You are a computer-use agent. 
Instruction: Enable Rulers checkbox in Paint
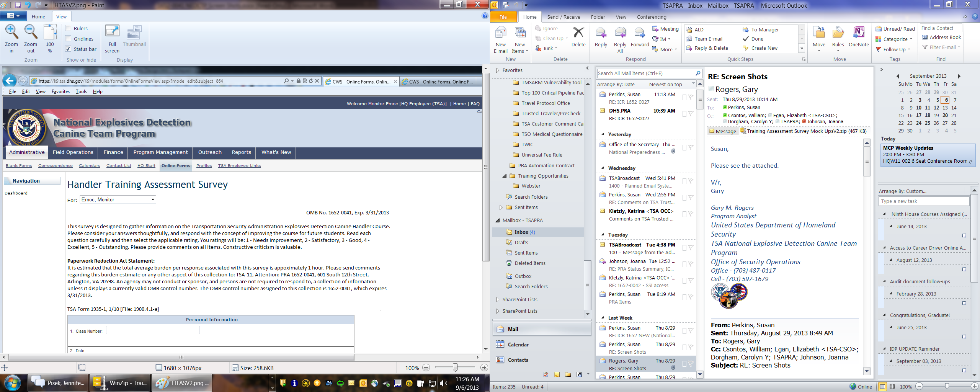click(x=69, y=28)
